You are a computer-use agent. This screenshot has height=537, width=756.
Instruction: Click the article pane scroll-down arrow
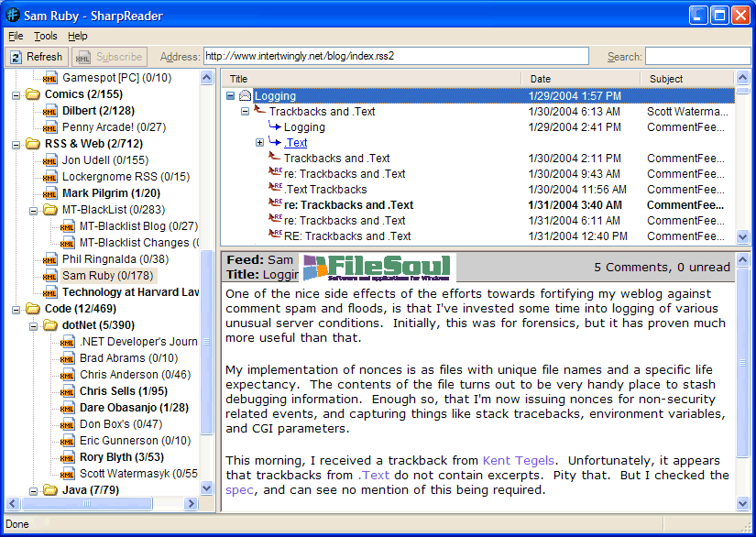(x=743, y=504)
